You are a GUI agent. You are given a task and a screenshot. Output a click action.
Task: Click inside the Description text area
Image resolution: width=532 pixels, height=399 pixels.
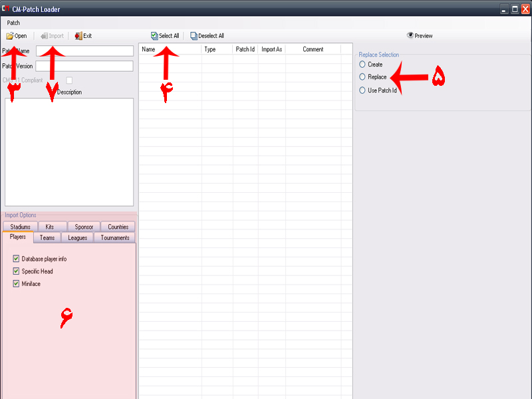coord(69,152)
